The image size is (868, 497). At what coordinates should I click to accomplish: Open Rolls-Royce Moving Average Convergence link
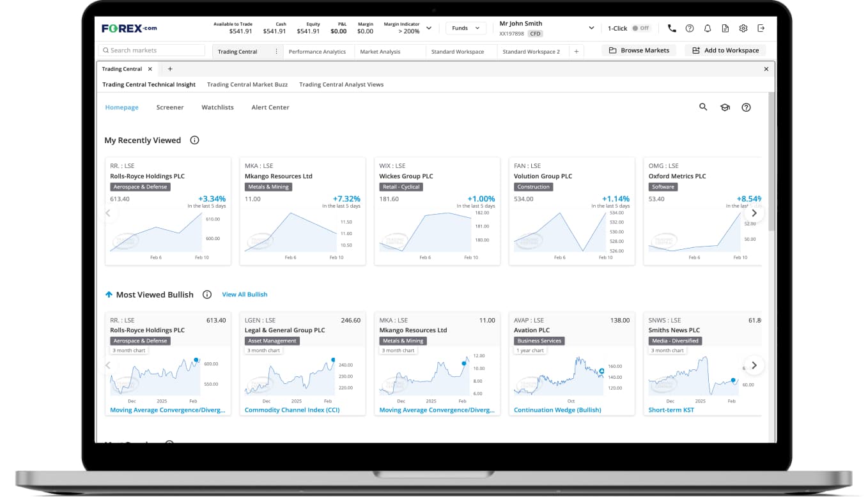(x=169, y=410)
